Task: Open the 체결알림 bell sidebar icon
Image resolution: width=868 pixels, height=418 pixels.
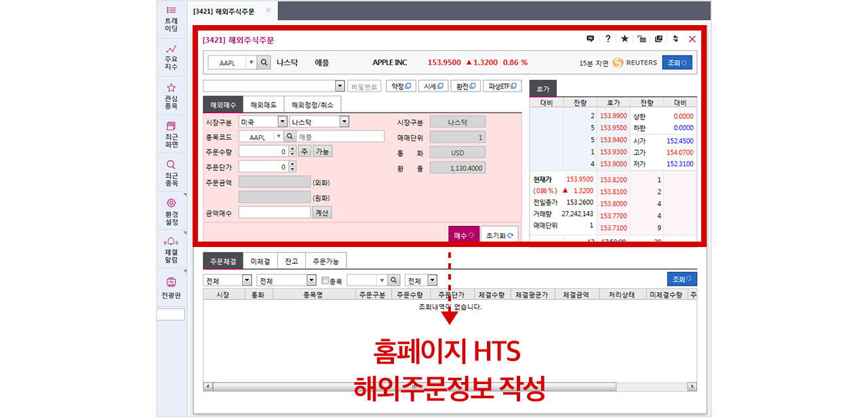Action: [x=171, y=250]
